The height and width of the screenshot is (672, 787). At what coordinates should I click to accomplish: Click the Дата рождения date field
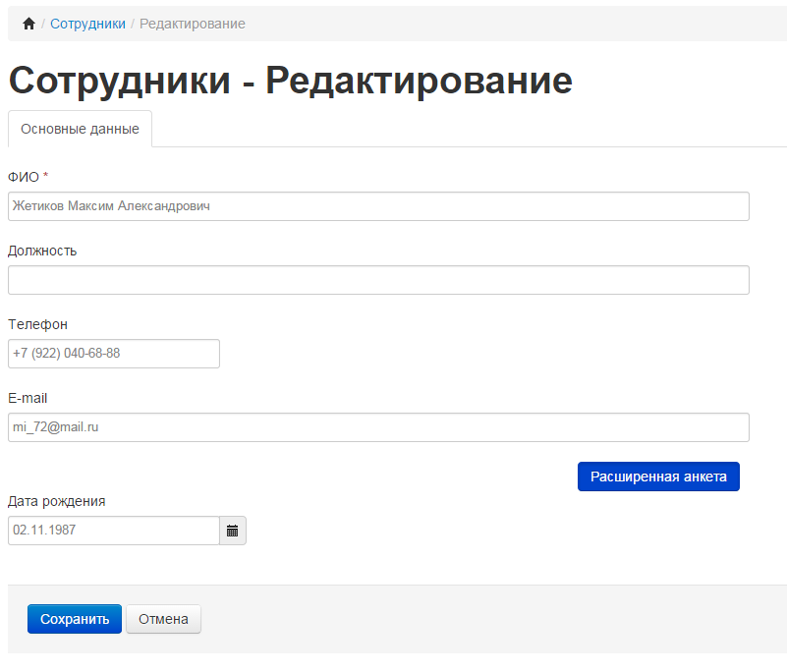(x=114, y=531)
